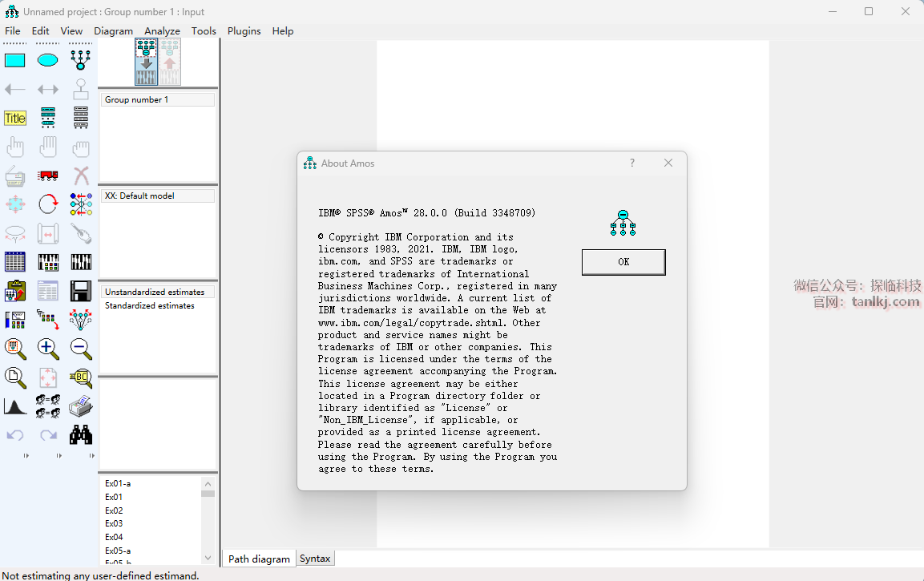Click the rotate indicators circular arrow icon
The image size is (924, 581).
tap(48, 204)
